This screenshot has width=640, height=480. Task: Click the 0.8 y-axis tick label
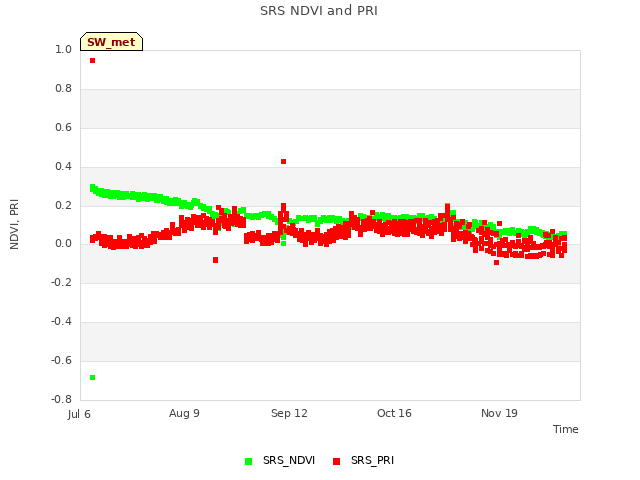[x=63, y=89]
